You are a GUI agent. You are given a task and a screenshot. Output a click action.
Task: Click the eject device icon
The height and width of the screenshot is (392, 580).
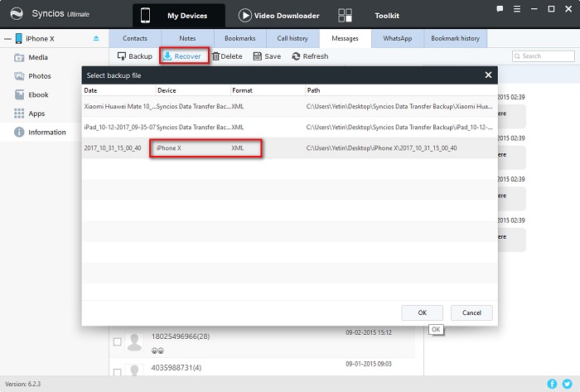(x=96, y=38)
